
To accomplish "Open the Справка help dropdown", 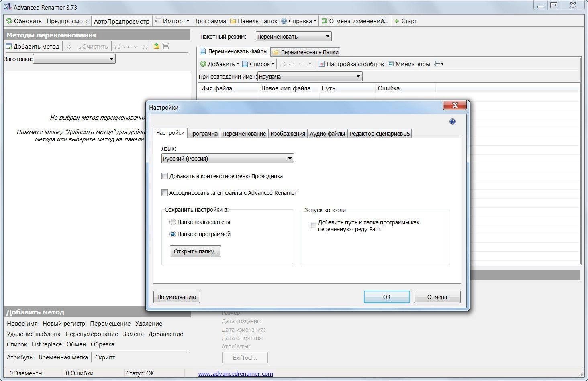I will [299, 21].
